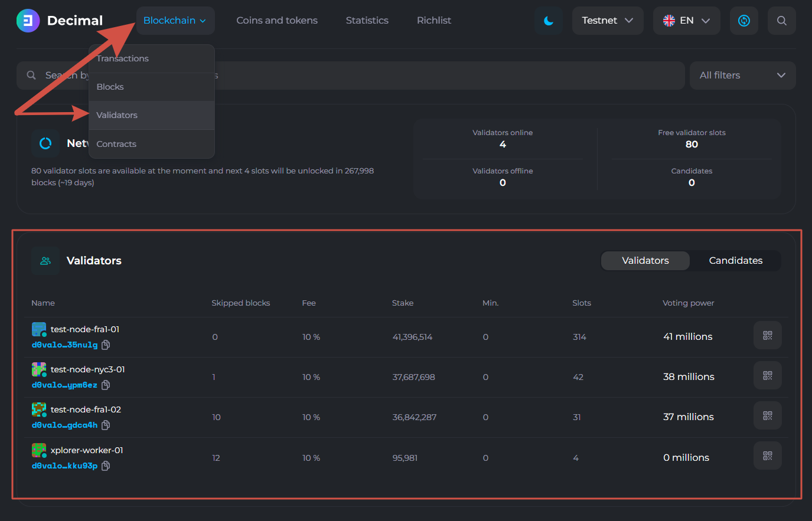Image resolution: width=812 pixels, height=521 pixels.
Task: Click test-node-nyc3-01 avatar icon
Action: (x=39, y=370)
